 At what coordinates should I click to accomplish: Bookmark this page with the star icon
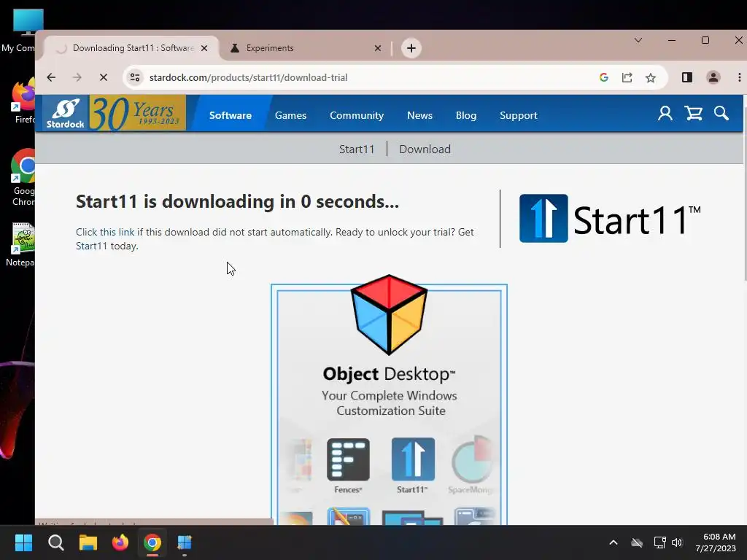pyautogui.click(x=650, y=77)
